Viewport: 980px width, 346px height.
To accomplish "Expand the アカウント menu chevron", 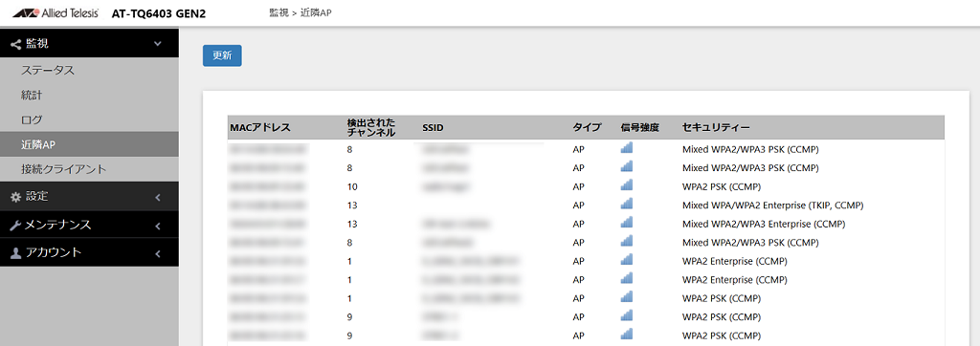I will click(x=158, y=253).
